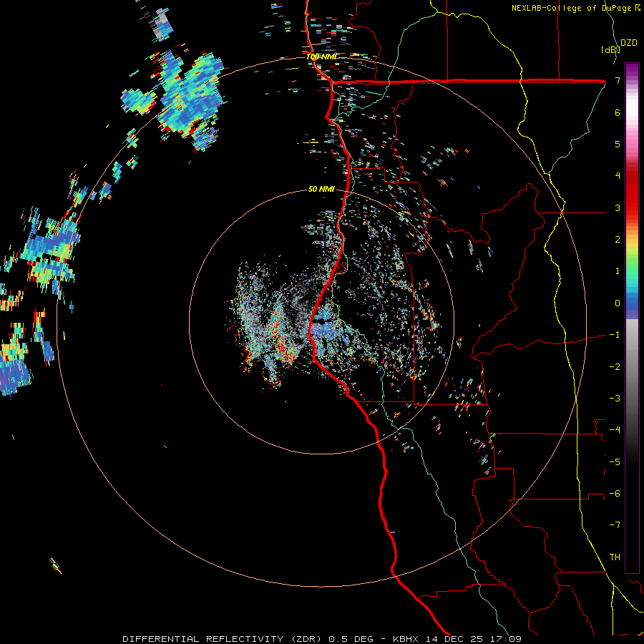Image resolution: width=644 pixels, height=644 pixels.
Task: Click the 7 value on the dB scale
Action: coord(618,80)
